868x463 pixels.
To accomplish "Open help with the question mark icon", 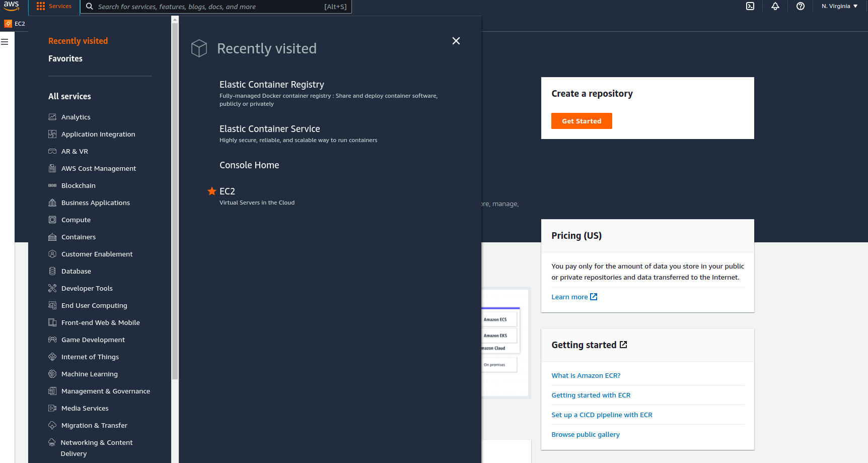I will tap(801, 7).
